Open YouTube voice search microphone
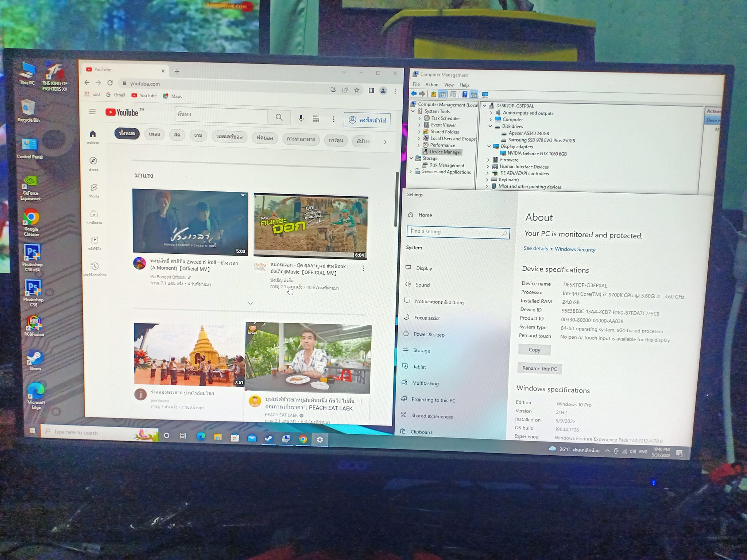This screenshot has height=560, width=747. click(x=301, y=118)
